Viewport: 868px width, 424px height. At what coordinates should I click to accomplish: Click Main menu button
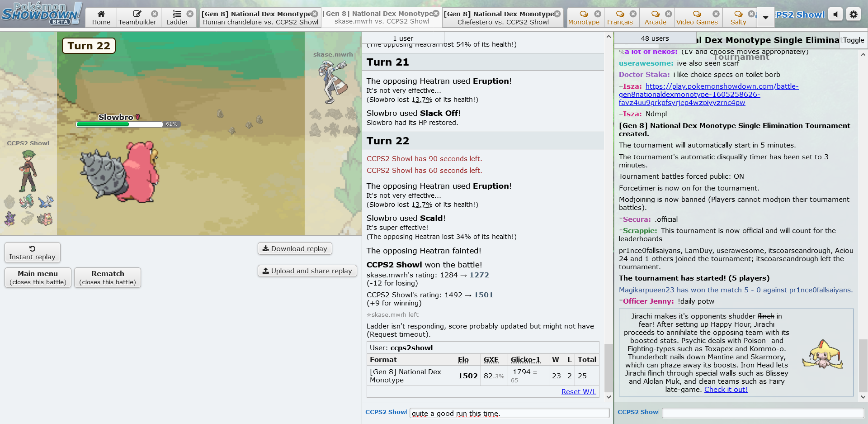tap(38, 277)
